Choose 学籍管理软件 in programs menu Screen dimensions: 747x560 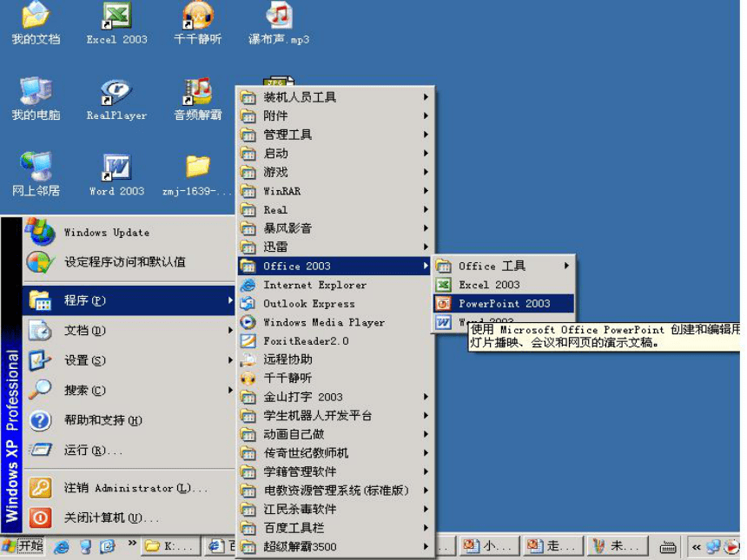pos(334,471)
